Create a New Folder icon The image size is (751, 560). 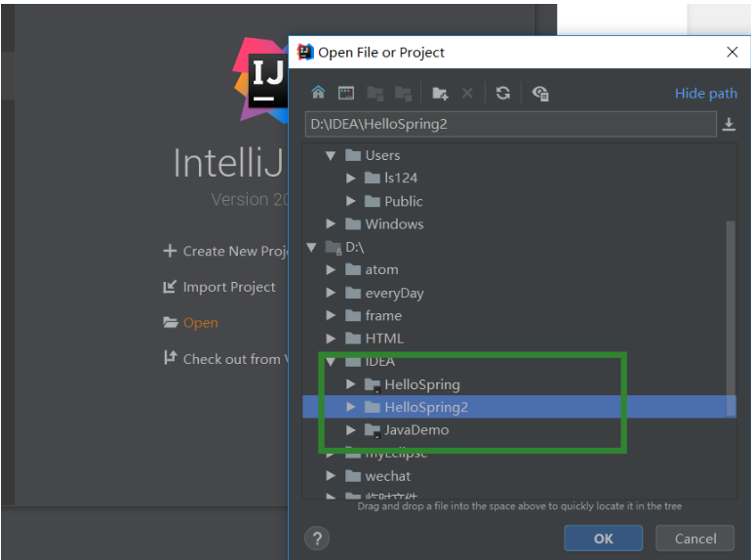(x=440, y=93)
